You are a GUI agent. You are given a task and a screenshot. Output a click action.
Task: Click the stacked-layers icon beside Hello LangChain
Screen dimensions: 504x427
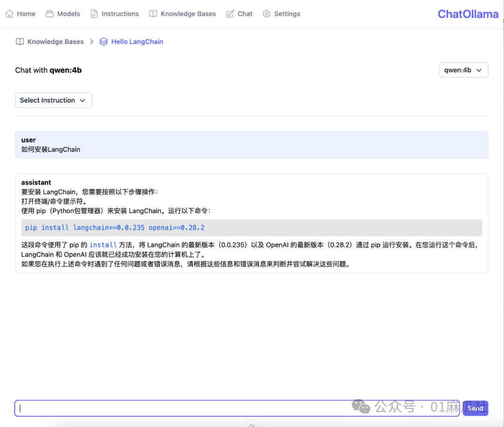103,41
